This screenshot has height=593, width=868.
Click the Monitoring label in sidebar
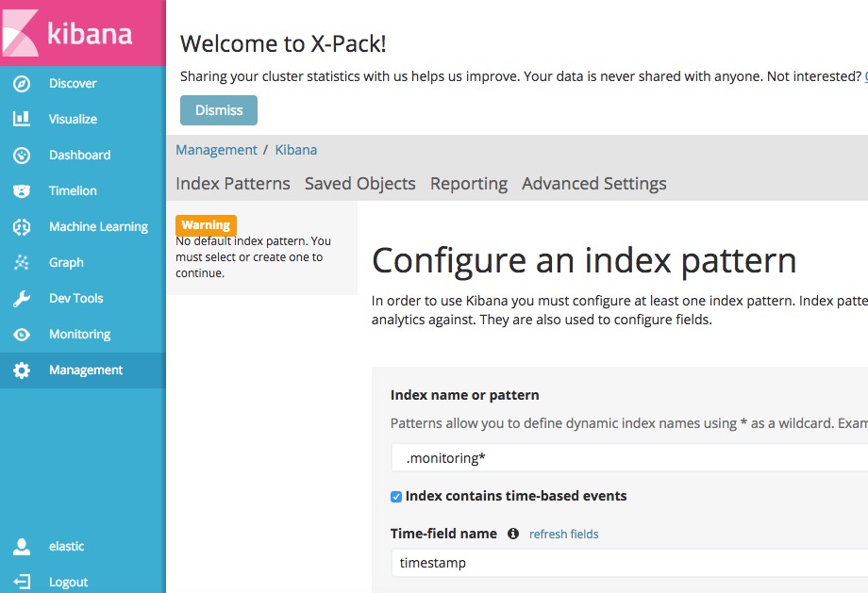pyautogui.click(x=79, y=334)
